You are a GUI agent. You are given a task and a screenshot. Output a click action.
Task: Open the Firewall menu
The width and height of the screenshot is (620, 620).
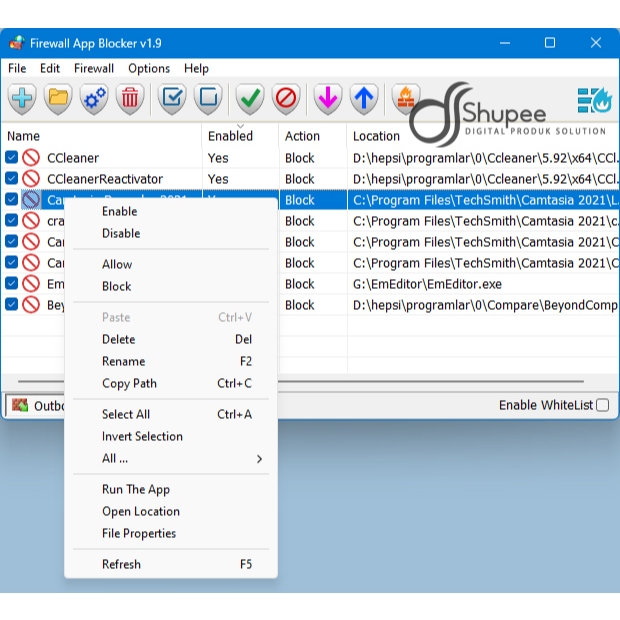coord(94,68)
